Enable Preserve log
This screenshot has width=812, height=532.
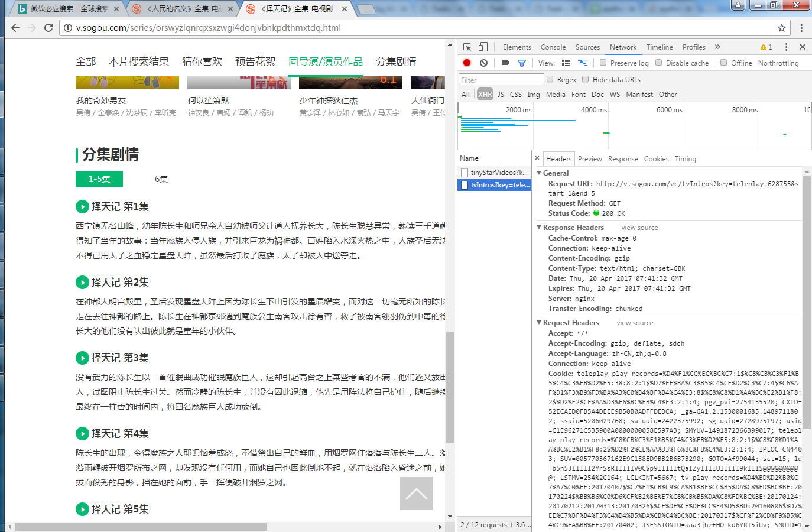pos(602,63)
